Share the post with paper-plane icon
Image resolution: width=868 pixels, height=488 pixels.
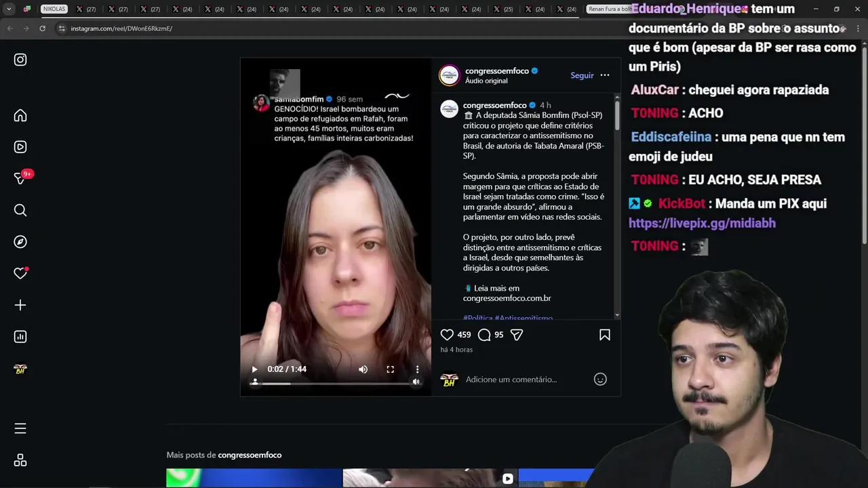517,335
